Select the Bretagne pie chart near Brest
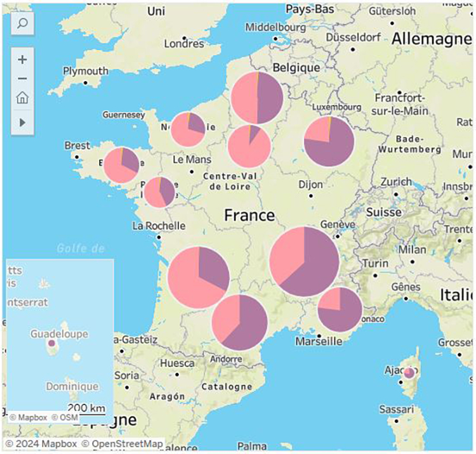The image size is (476, 454). pyautogui.click(x=121, y=165)
